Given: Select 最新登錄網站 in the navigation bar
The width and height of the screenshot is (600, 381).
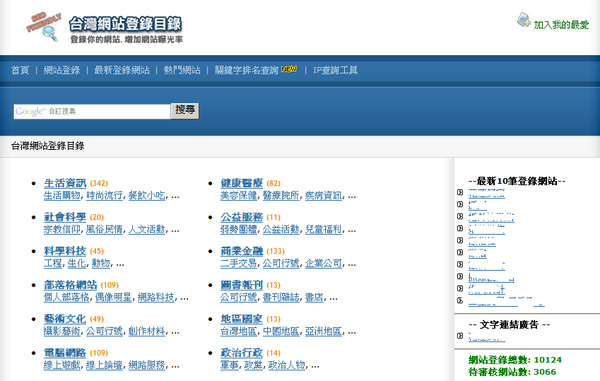Looking at the screenshot, I should pos(122,70).
